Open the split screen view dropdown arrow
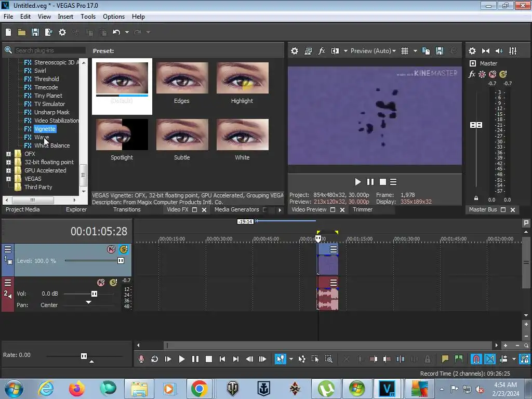 tap(345, 51)
